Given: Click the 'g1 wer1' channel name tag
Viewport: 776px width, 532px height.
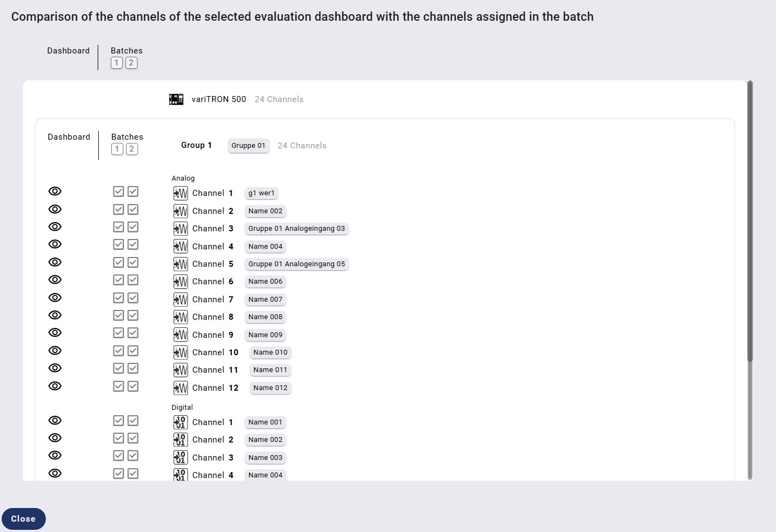Looking at the screenshot, I should coord(261,193).
